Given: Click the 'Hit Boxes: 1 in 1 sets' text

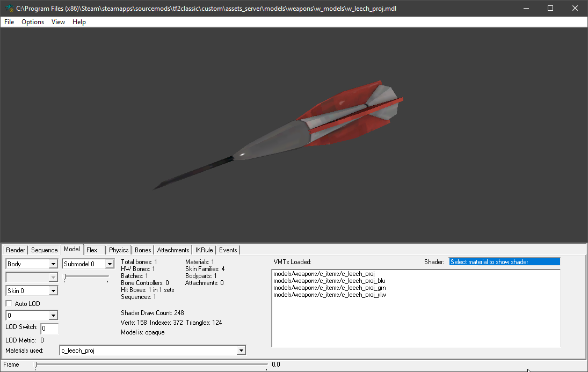Looking at the screenshot, I should [x=147, y=290].
